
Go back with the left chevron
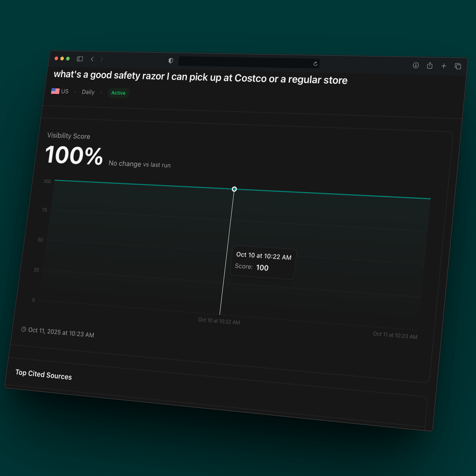(x=92, y=59)
